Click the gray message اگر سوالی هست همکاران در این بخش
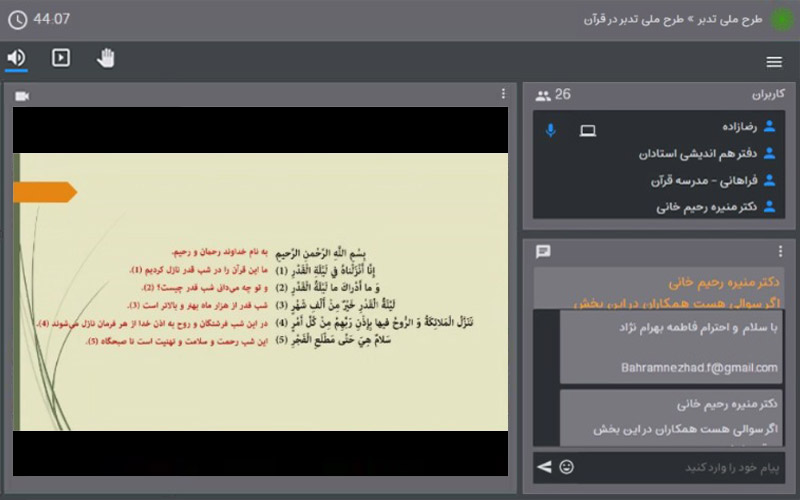 (x=685, y=429)
